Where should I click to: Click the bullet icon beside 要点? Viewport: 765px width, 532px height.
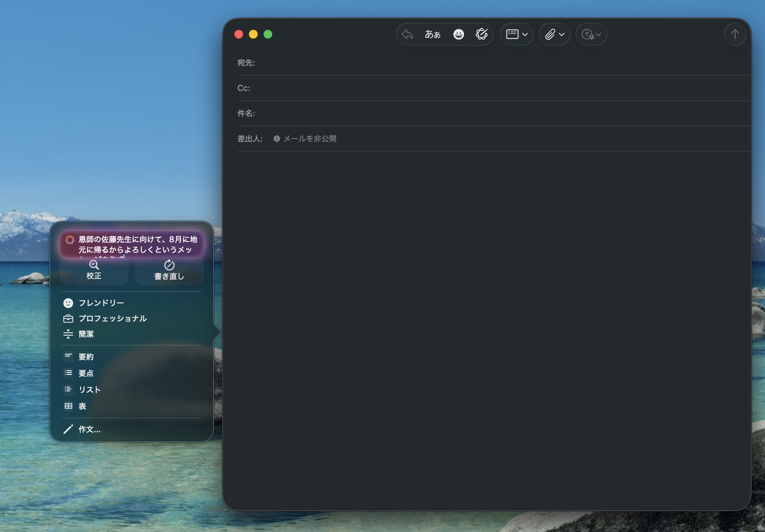pyautogui.click(x=68, y=373)
